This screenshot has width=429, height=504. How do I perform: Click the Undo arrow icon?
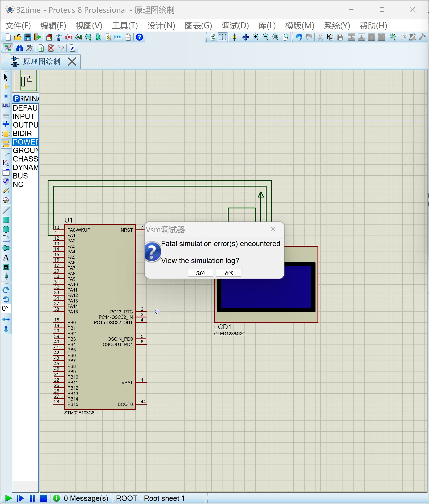pos(299,37)
